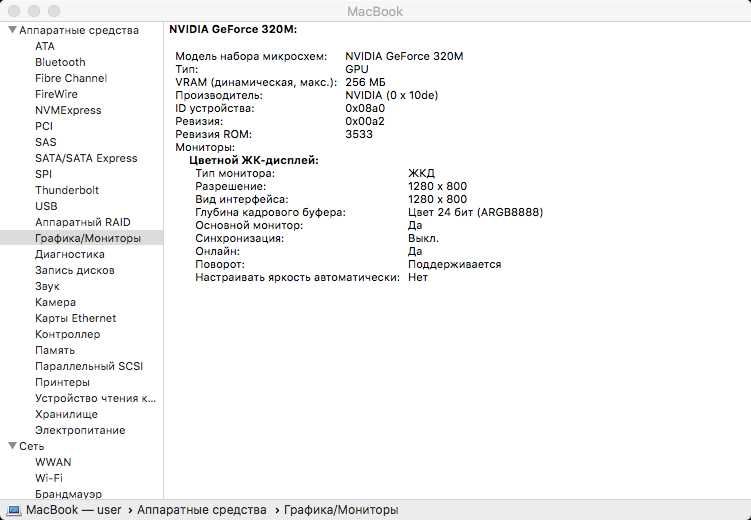
Task: Select WWAN under Сеть
Action: click(x=53, y=462)
